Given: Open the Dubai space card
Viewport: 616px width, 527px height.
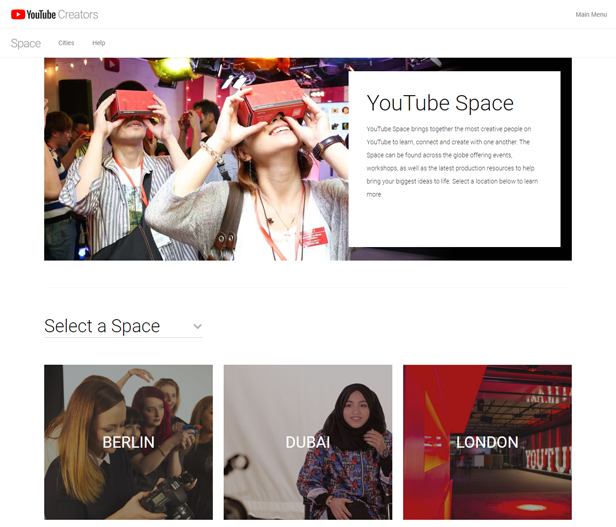Looking at the screenshot, I should coord(308,442).
